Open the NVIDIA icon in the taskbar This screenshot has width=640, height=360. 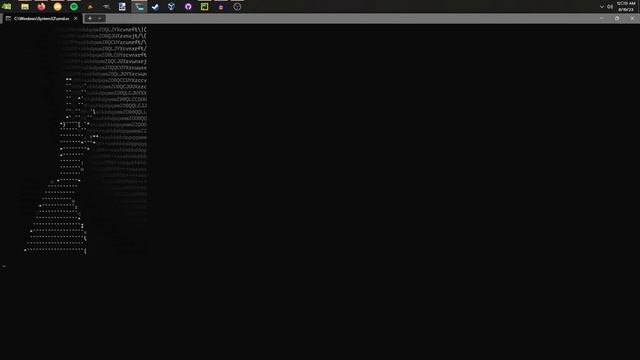click(x=7, y=6)
